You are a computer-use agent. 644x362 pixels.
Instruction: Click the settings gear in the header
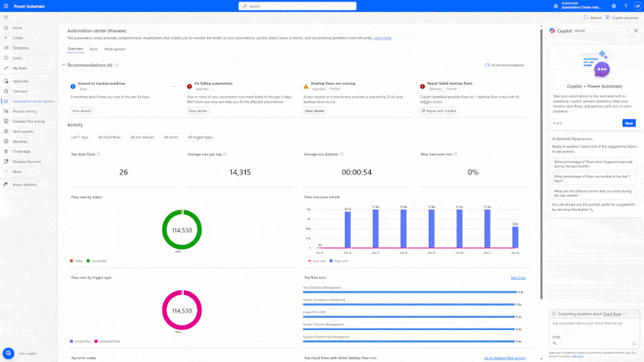coord(613,5)
